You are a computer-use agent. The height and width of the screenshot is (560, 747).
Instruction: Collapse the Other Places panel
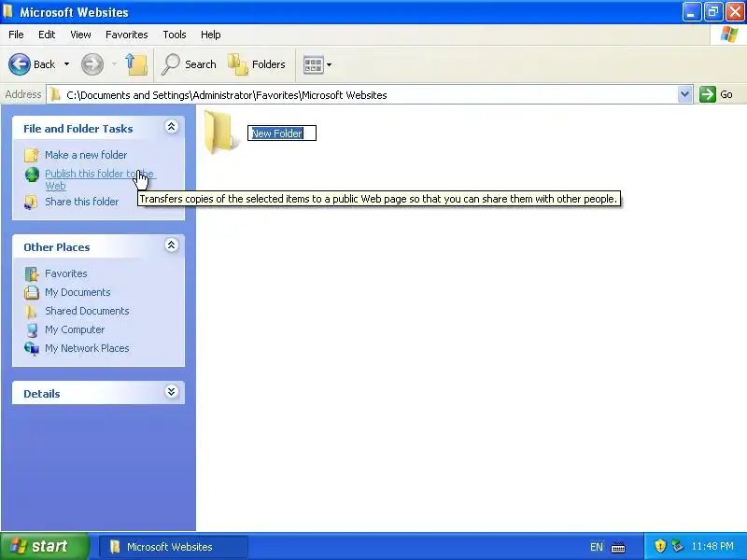pos(172,245)
